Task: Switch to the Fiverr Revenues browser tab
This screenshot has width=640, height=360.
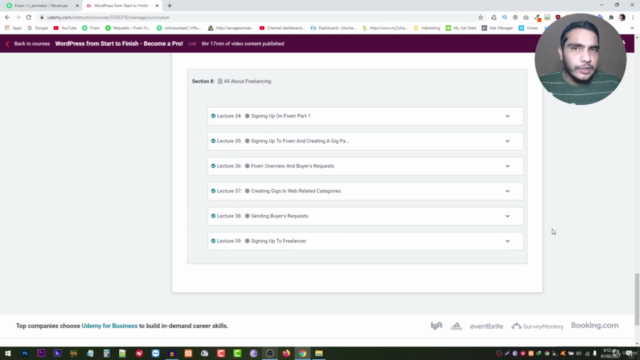Action: pyautogui.click(x=42, y=6)
